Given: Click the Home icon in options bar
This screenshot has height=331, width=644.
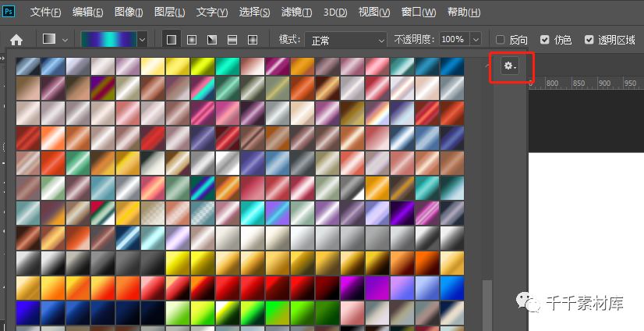Looking at the screenshot, I should (x=16, y=40).
